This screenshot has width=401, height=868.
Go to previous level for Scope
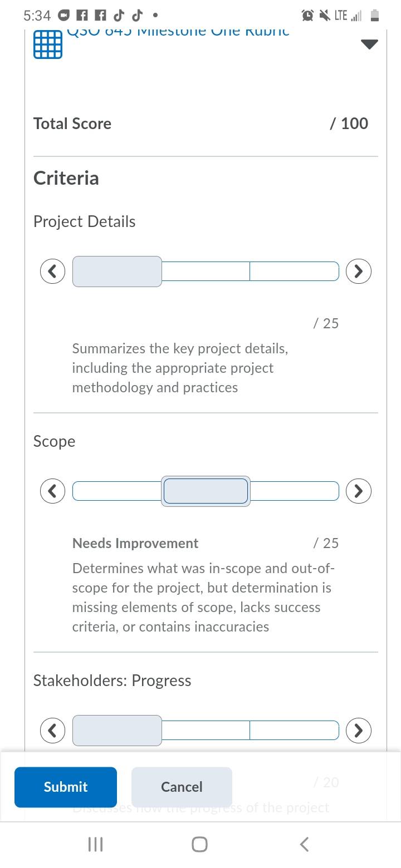(x=53, y=491)
